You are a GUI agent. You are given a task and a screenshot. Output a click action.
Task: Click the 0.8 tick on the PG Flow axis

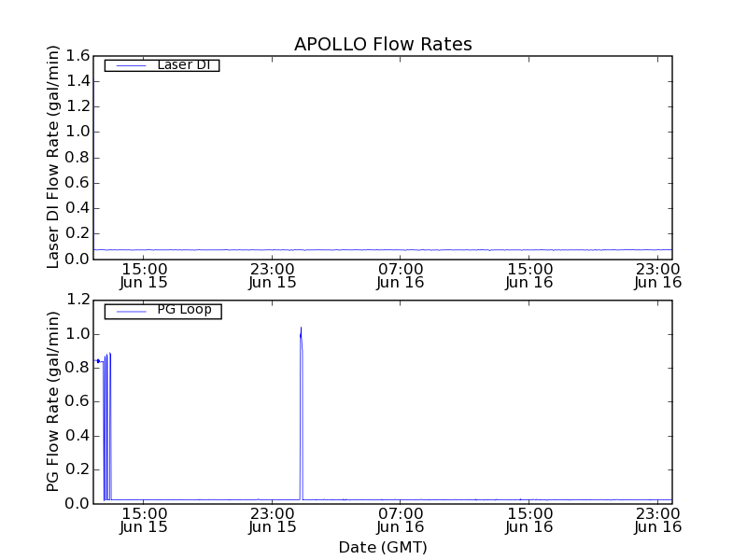pyautogui.click(x=78, y=368)
